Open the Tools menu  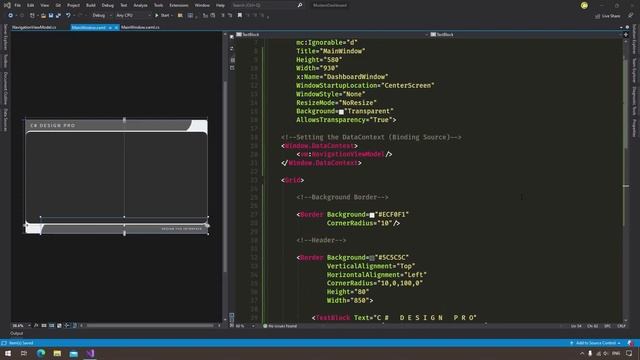pos(158,5)
